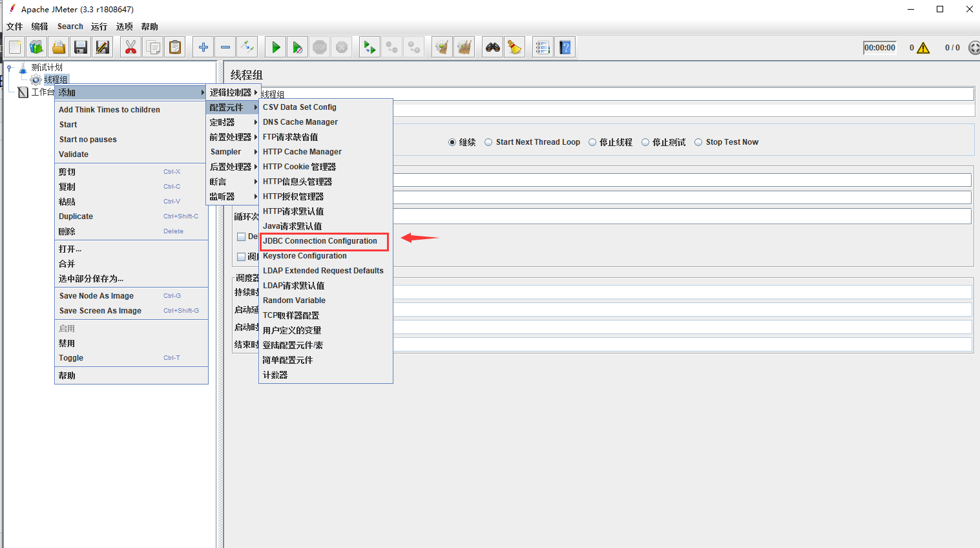
Task: Select the Stop Test Now radio option
Action: (698, 142)
